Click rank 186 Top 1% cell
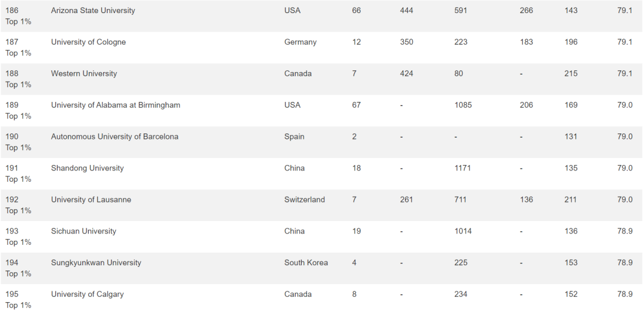Screen dimensions: 644x314 (18, 16)
